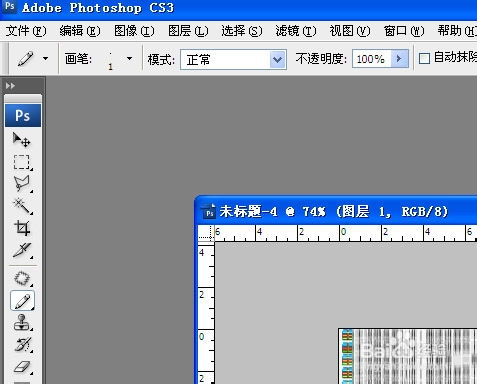Open the brush picker dropdown arrow
Image resolution: width=477 pixels, height=384 pixels.
tap(129, 59)
